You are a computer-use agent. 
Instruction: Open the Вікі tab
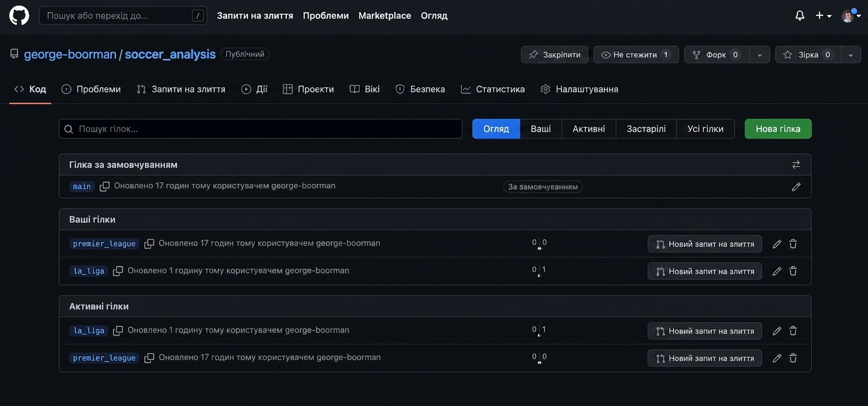coord(365,89)
